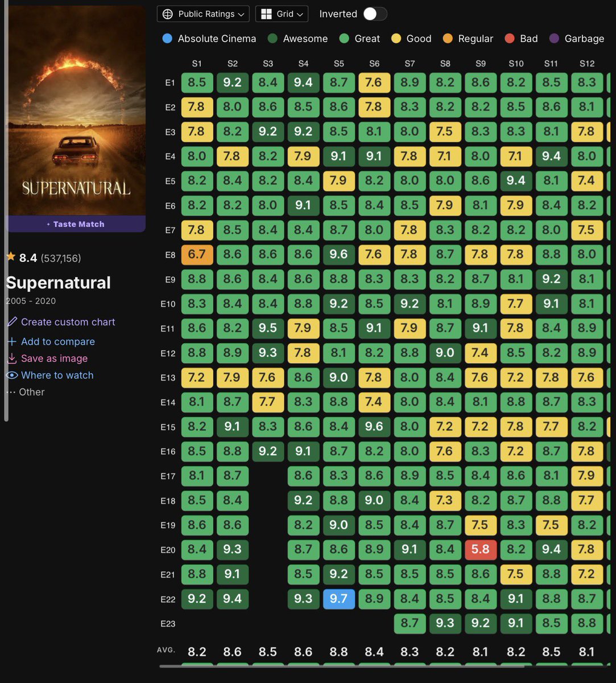Click the 9.0 cell in S8 E12

pyautogui.click(x=445, y=353)
